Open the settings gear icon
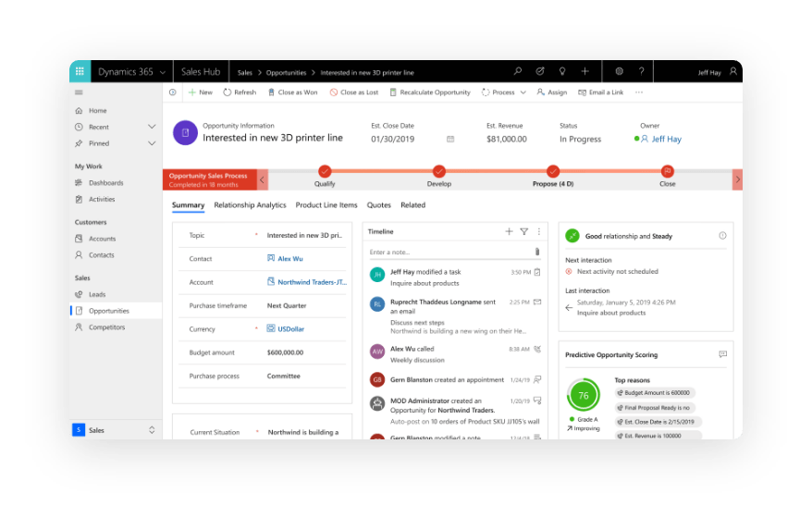812x518 pixels. tap(619, 71)
